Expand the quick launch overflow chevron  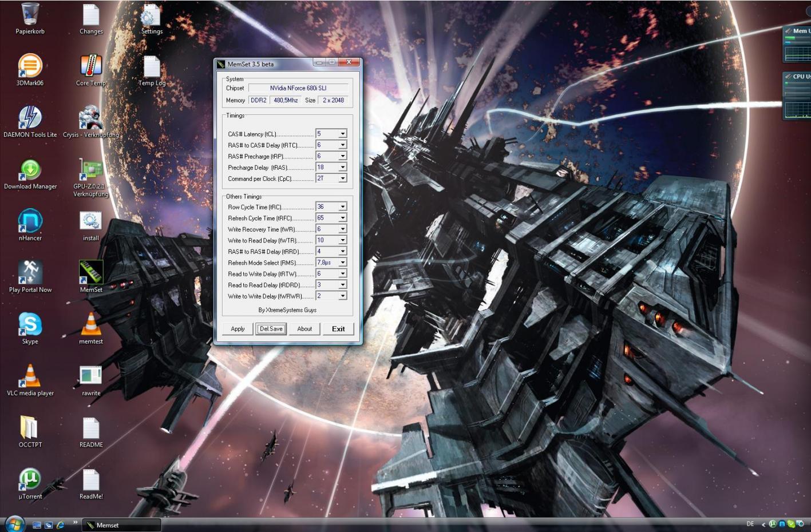[75, 522]
